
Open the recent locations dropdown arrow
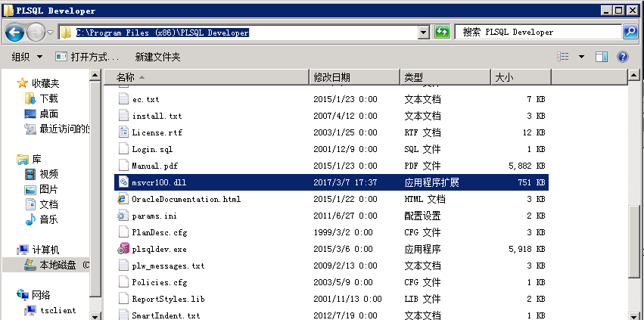[x=51, y=33]
